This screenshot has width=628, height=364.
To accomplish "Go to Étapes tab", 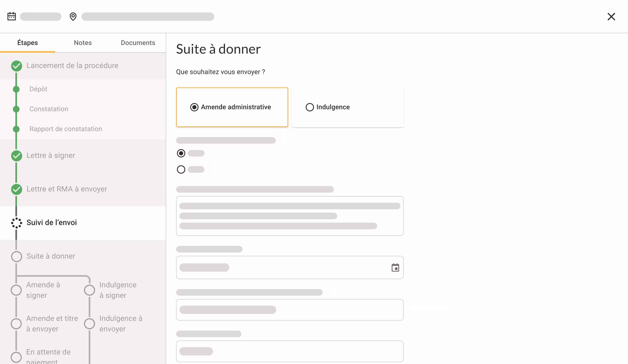I will [x=28, y=43].
